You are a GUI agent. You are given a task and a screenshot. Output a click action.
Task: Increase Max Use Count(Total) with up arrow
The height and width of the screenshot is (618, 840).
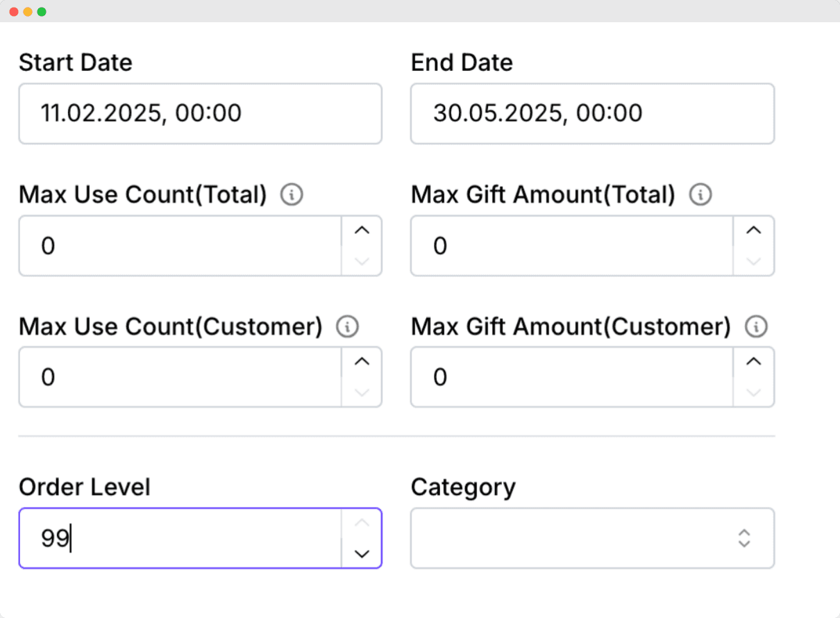click(362, 231)
